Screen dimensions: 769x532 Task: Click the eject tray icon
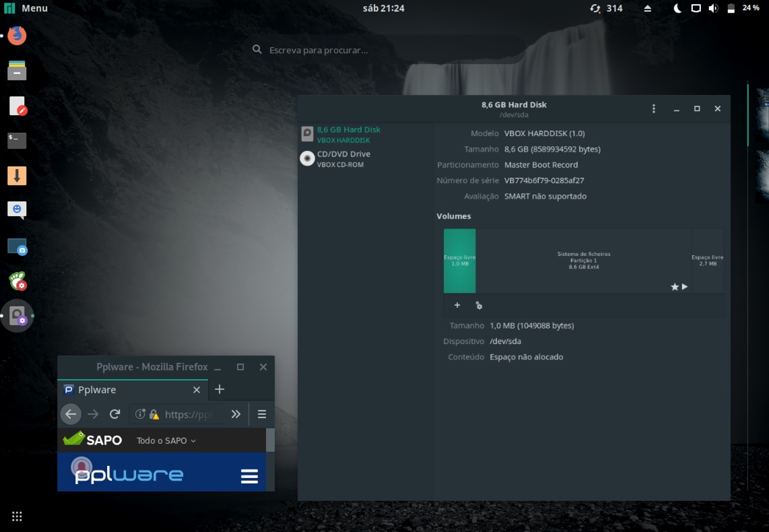click(x=647, y=8)
